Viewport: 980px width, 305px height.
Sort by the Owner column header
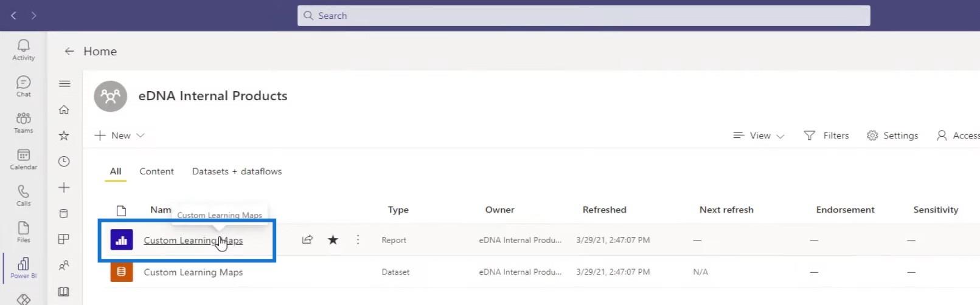pyautogui.click(x=499, y=210)
